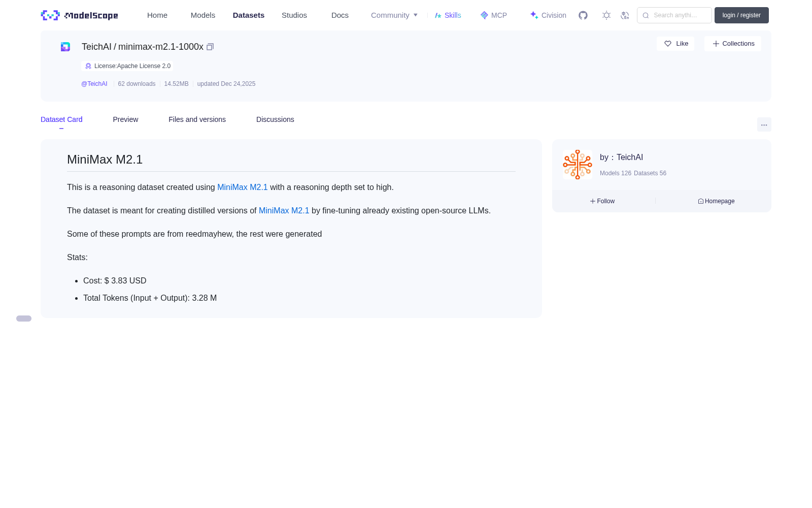
Task: Open the MCP page
Action: (494, 15)
